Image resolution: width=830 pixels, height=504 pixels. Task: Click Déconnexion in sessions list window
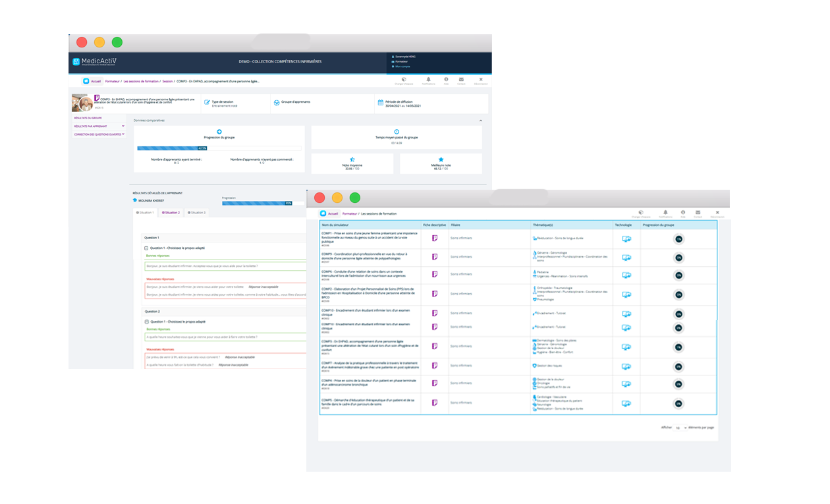click(717, 213)
